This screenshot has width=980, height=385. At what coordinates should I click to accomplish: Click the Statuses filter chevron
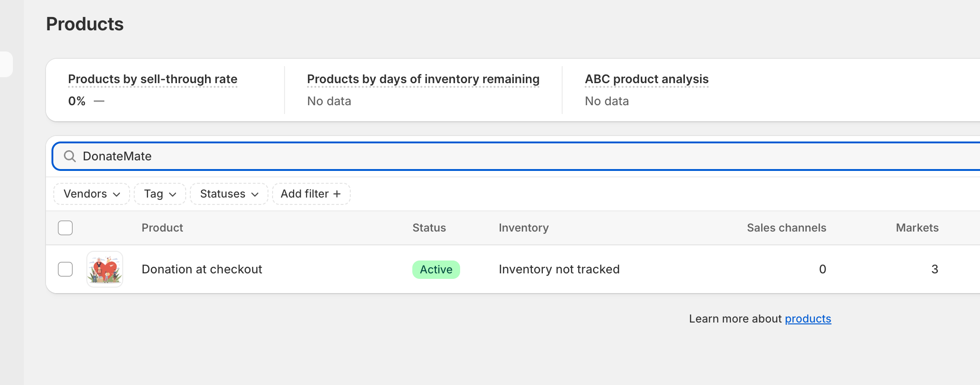tap(255, 194)
